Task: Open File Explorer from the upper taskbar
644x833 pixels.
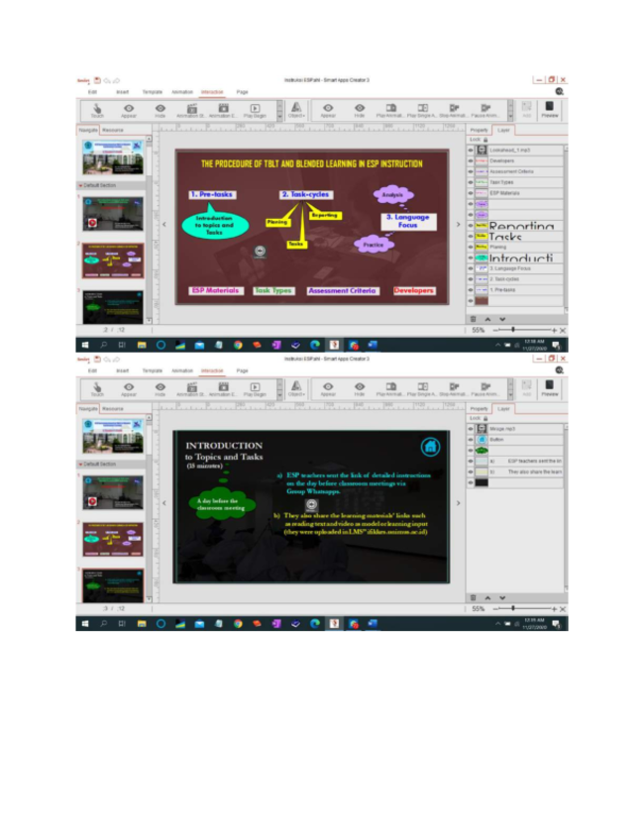Action: pyautogui.click(x=142, y=345)
